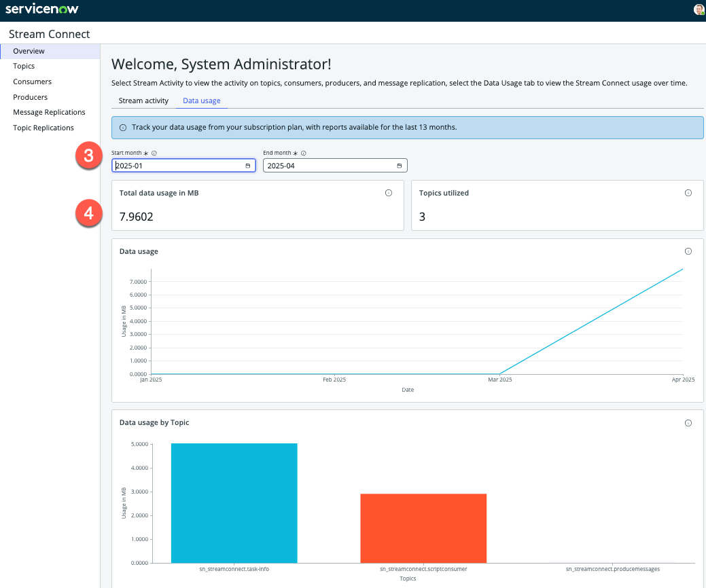Click the info icon in the blue banner
Viewport: 706px width, 588px height.
point(122,128)
